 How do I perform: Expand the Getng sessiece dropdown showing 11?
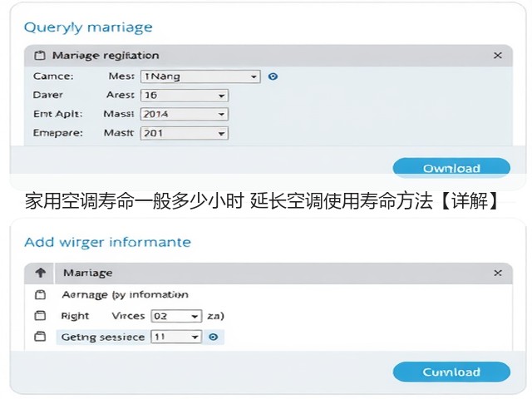tap(176, 337)
